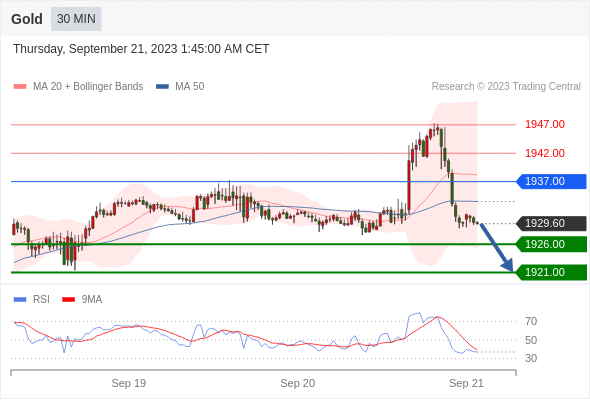Image resolution: width=590 pixels, height=400 pixels.
Task: Click the Research © 2023 Trading Central credit
Action: (506, 87)
